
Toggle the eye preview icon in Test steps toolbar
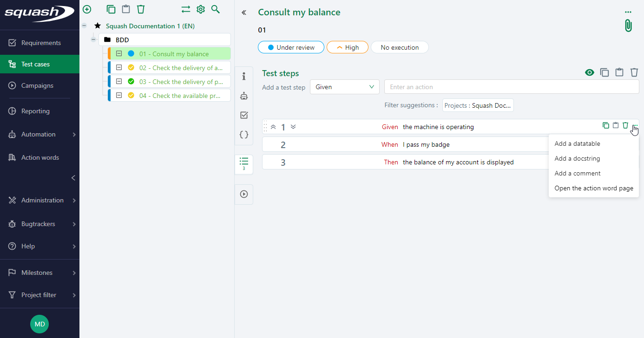coord(590,72)
